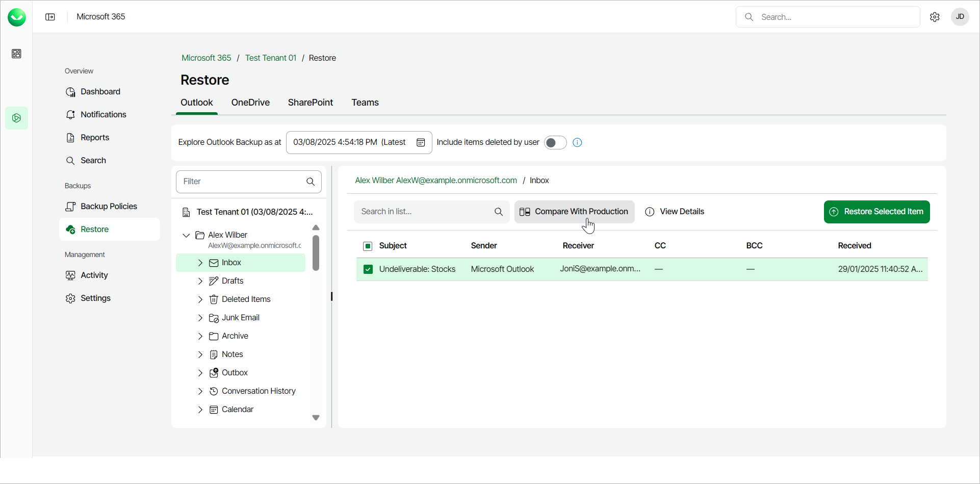Click the info icon beside deleted items toggle
The image size is (980, 484).
577,142
